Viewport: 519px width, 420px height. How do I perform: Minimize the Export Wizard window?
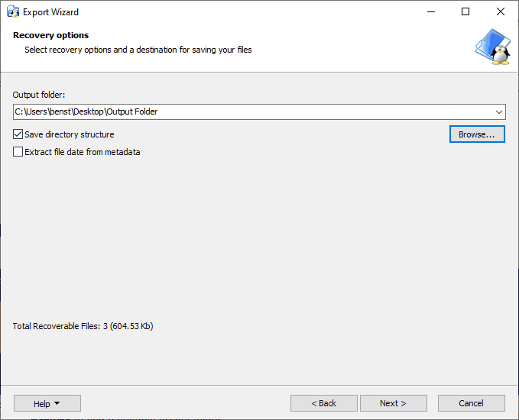431,12
